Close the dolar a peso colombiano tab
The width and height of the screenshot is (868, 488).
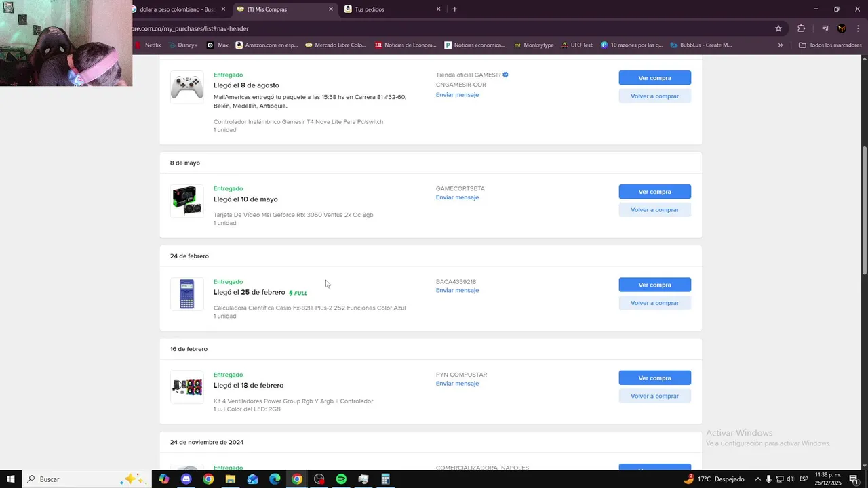coord(223,9)
